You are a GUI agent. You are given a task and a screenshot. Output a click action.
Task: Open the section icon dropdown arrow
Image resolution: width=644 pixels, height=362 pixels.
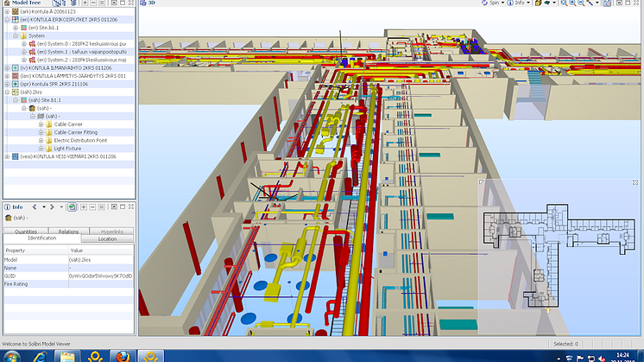click(554, 3)
